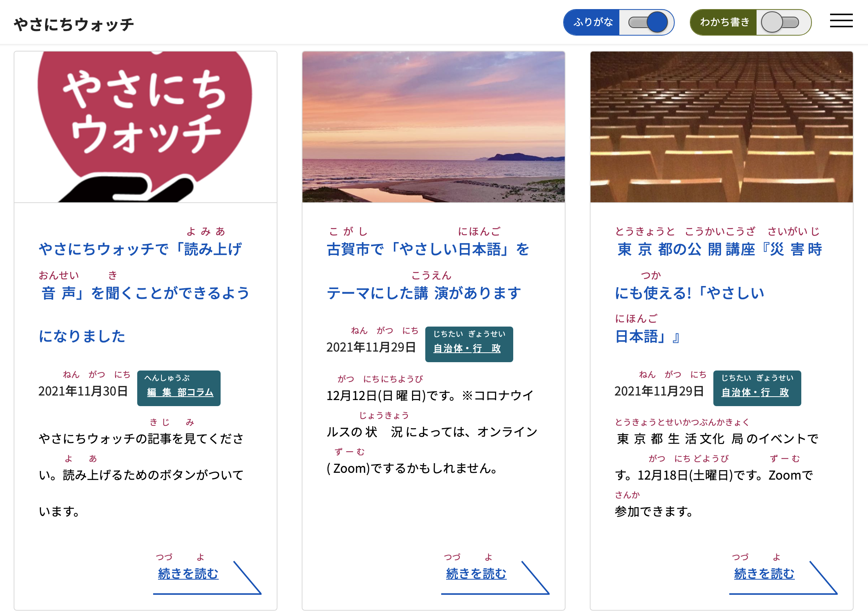Open the 読み上げ音声 article headline
868x616 pixels.
click(144, 292)
